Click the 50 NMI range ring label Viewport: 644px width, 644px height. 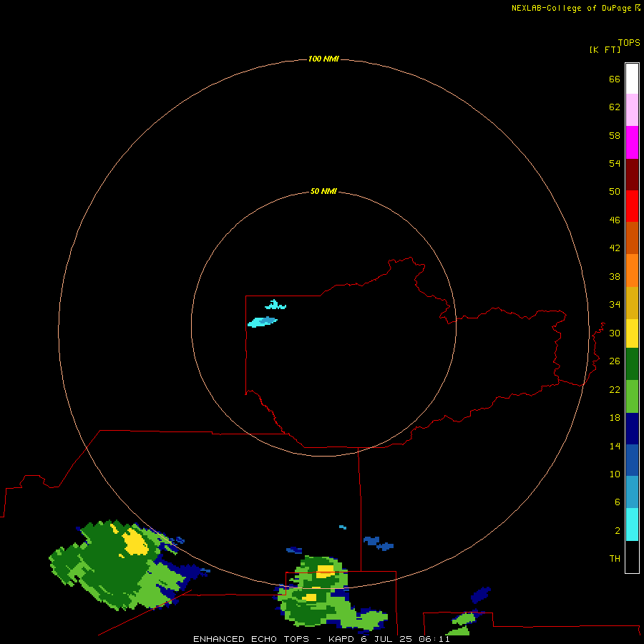pyautogui.click(x=323, y=191)
